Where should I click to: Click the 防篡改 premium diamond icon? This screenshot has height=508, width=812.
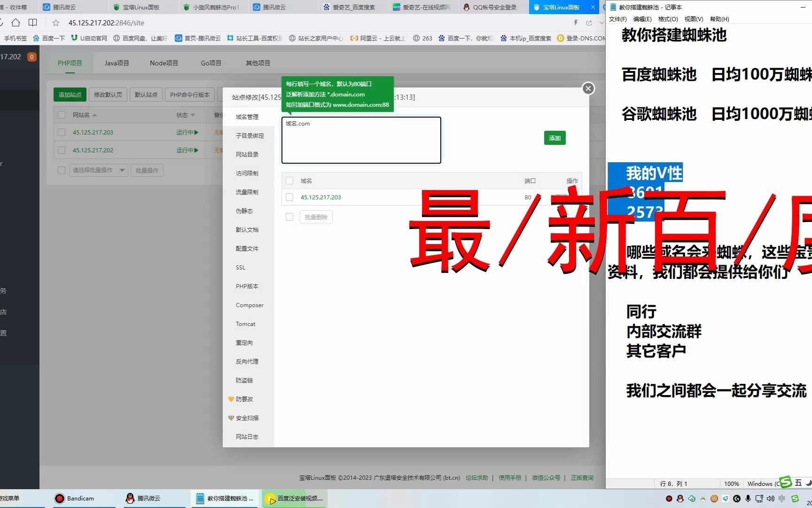[231, 399]
